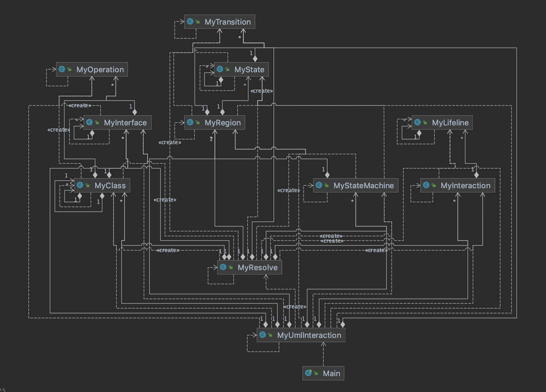This screenshot has height=392, width=546.
Task: Click the class icon on the MyResolve node
Action: point(223,267)
